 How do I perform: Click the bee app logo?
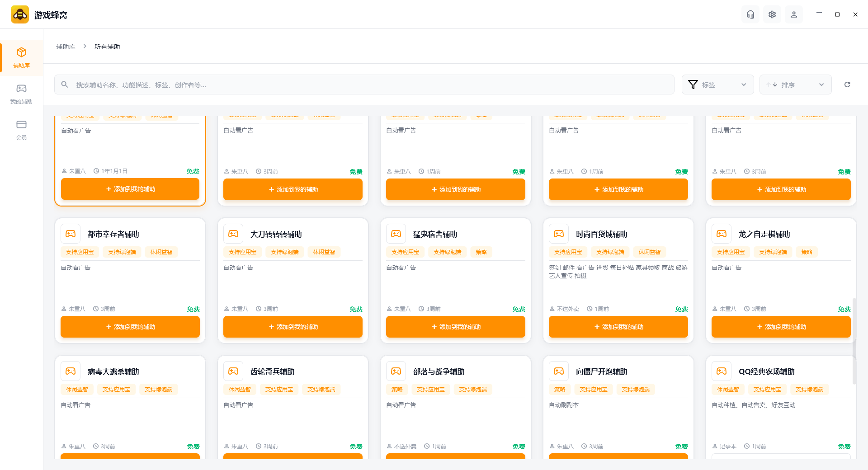pyautogui.click(x=20, y=14)
